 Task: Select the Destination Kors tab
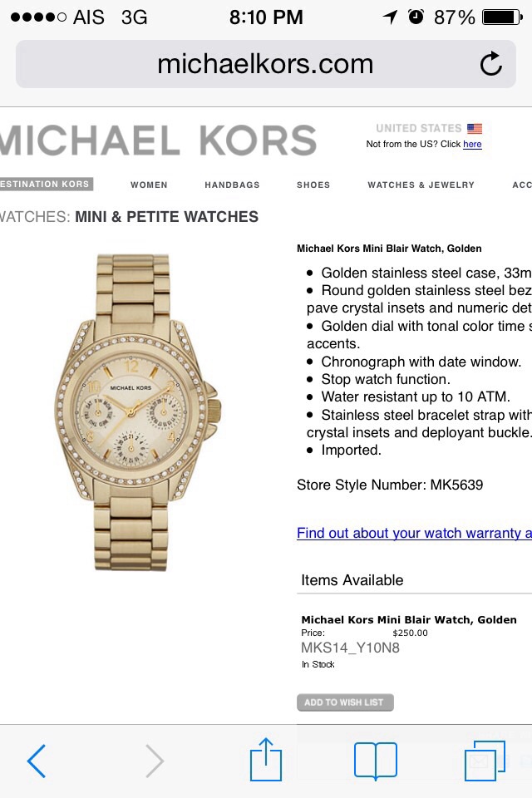point(47,185)
